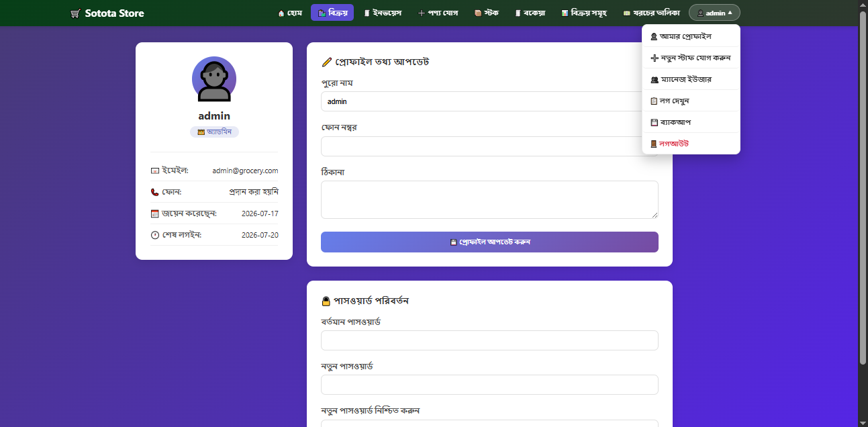The image size is (868, 427).
Task: Collapse the admin user dropdown
Action: (714, 13)
